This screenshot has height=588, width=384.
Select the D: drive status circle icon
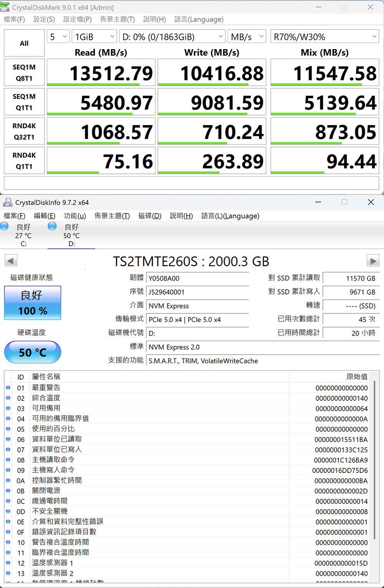[52, 226]
